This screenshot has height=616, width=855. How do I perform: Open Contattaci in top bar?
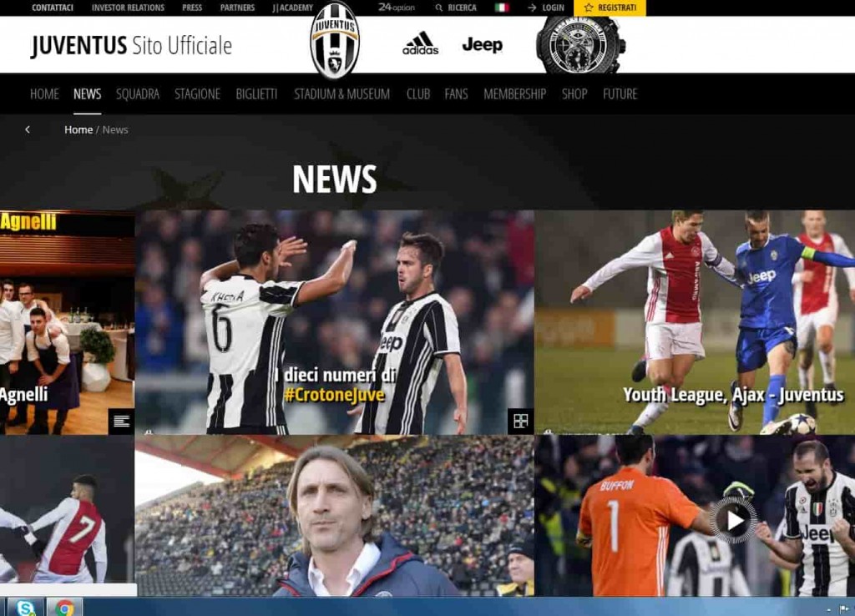[x=53, y=8]
